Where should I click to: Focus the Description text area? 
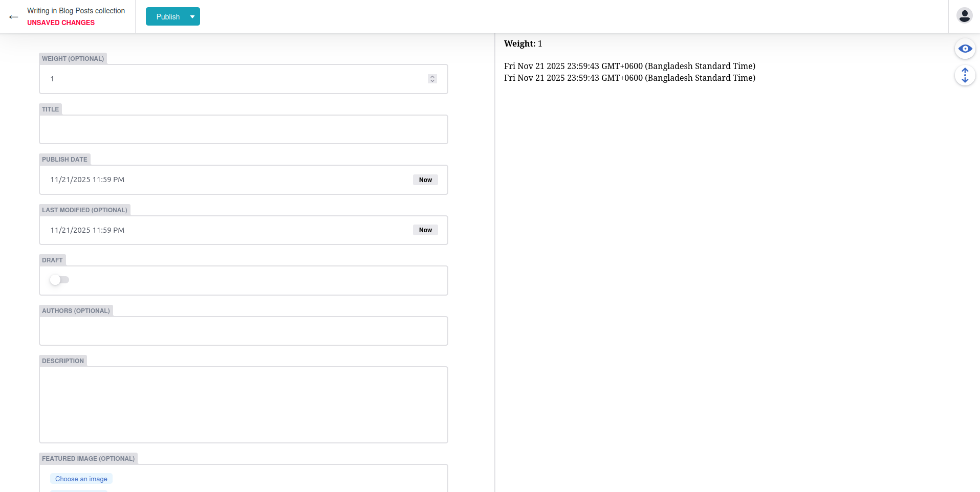pos(243,404)
